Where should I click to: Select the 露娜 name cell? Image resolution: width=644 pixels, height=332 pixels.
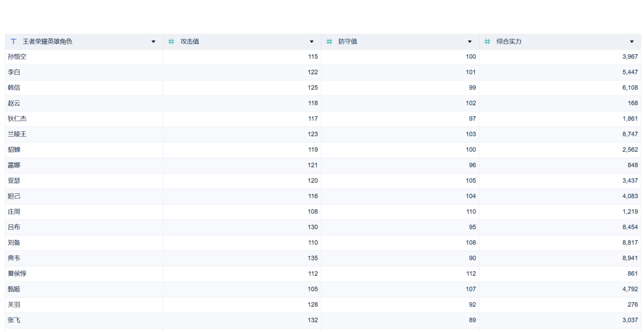(84, 165)
